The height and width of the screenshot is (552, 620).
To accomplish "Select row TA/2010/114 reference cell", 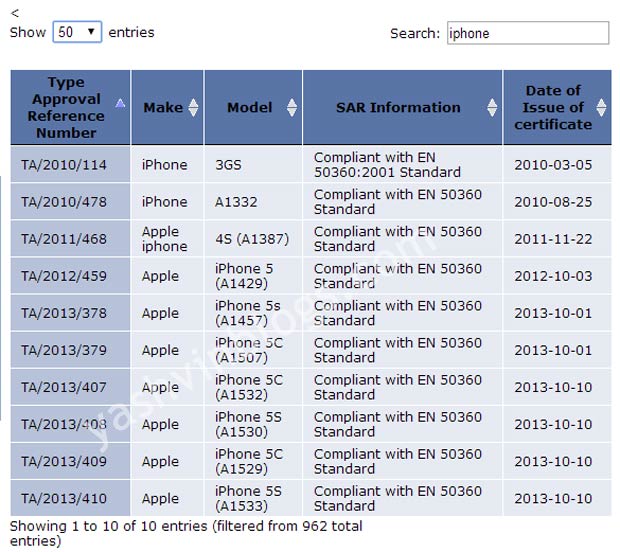I will (64, 165).
